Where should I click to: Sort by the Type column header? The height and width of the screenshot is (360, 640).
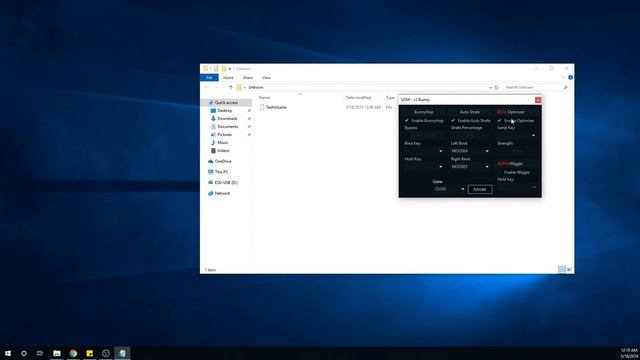[x=390, y=98]
